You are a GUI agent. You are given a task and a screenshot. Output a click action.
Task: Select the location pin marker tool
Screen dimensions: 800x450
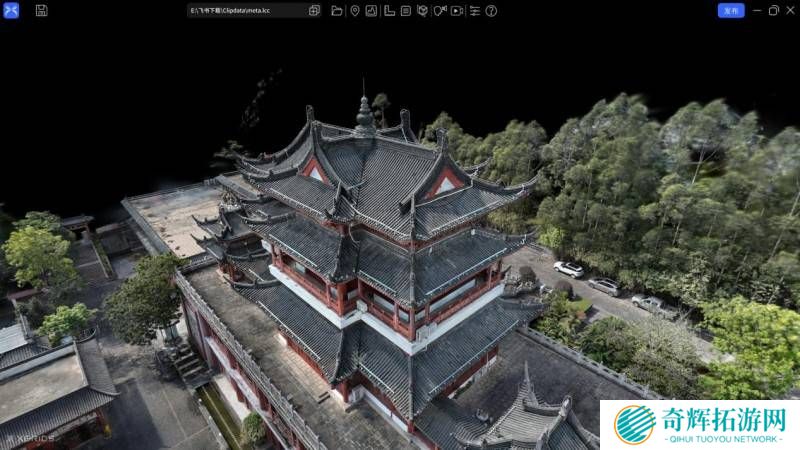tap(355, 10)
